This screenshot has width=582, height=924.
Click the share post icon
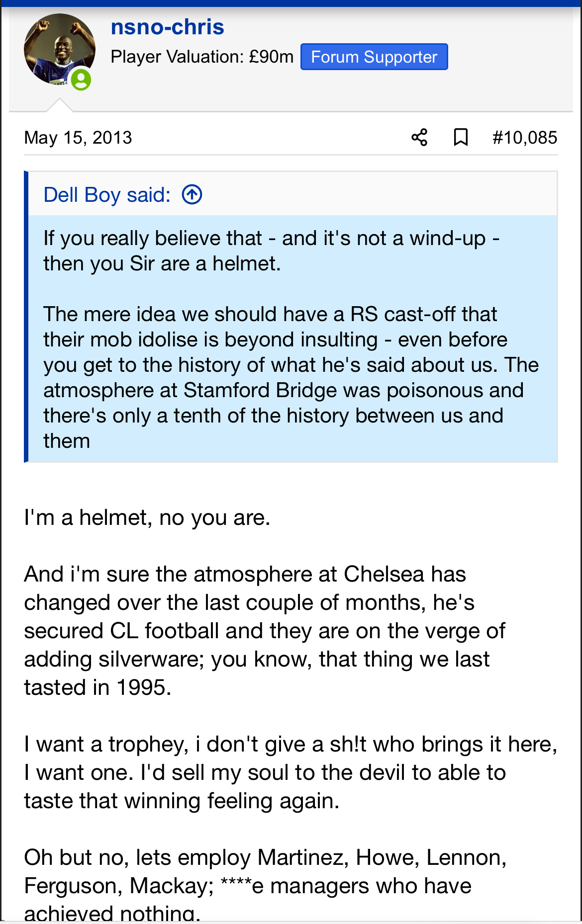[x=419, y=137]
